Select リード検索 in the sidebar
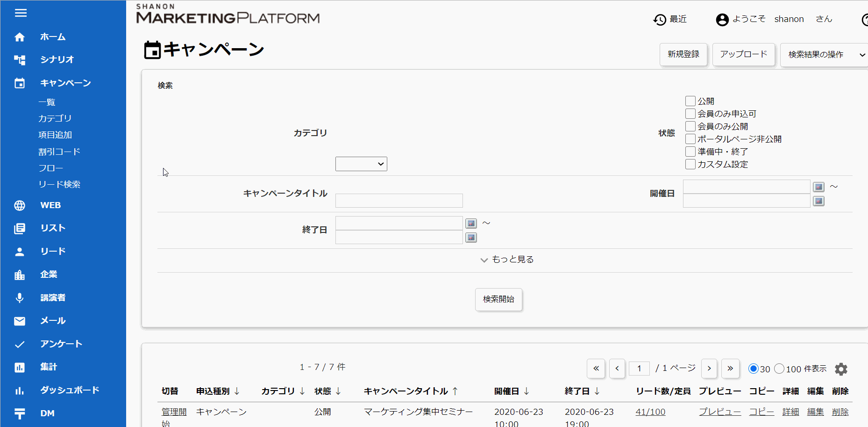Image resolution: width=868 pixels, height=427 pixels. (59, 184)
